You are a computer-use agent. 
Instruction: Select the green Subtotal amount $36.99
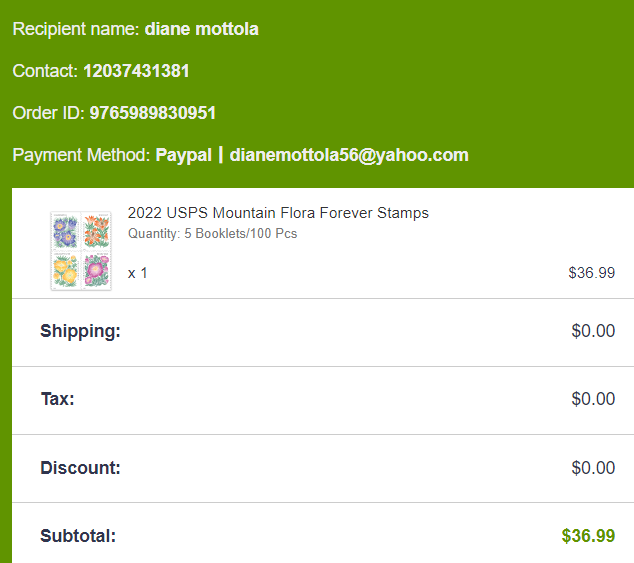coord(588,536)
